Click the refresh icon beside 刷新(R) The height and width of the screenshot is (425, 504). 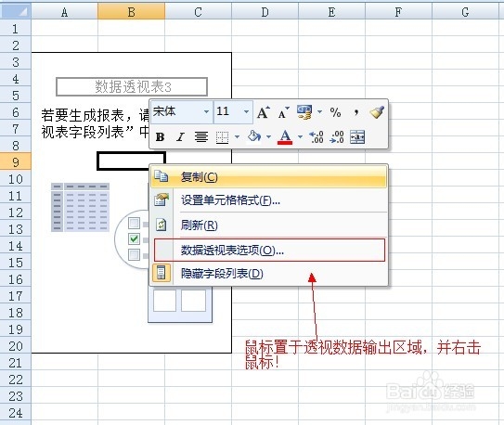[161, 225]
